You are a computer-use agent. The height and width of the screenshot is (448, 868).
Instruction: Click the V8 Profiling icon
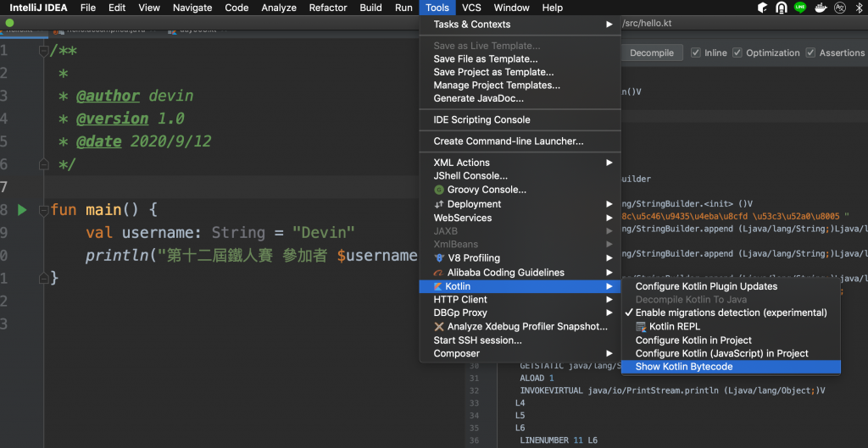click(439, 257)
